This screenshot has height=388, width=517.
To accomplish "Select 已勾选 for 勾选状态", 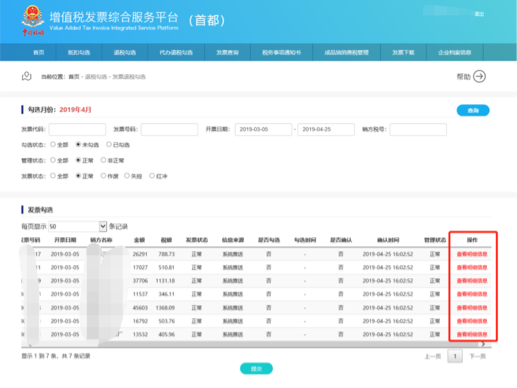I will [109, 144].
